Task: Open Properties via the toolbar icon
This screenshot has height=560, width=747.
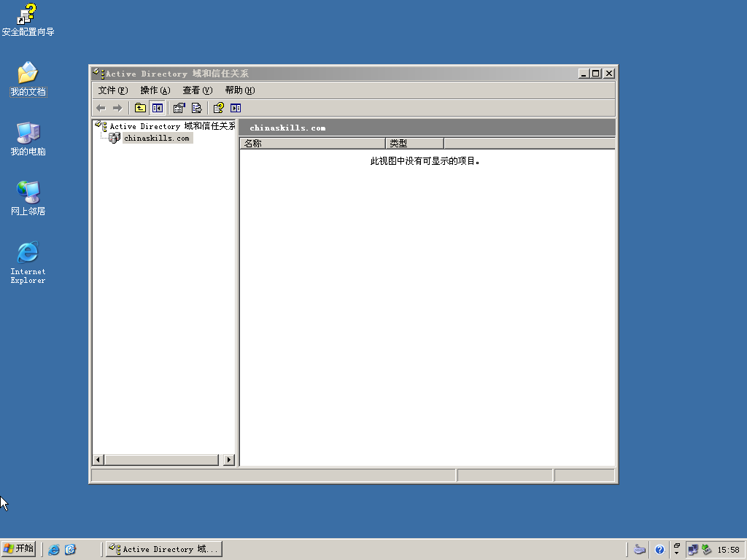Action: (179, 108)
